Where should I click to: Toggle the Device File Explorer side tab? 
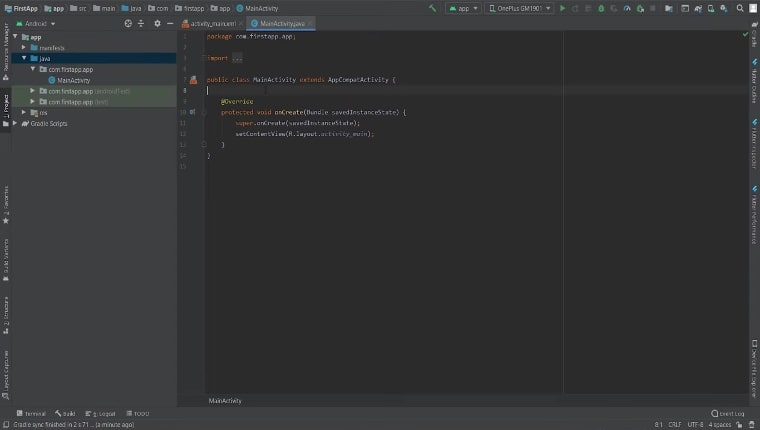tap(754, 368)
